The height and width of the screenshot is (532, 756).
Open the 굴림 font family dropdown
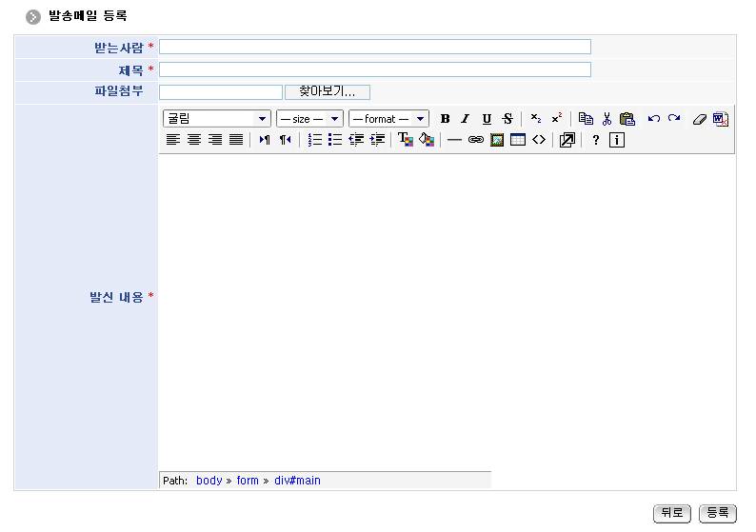point(217,119)
